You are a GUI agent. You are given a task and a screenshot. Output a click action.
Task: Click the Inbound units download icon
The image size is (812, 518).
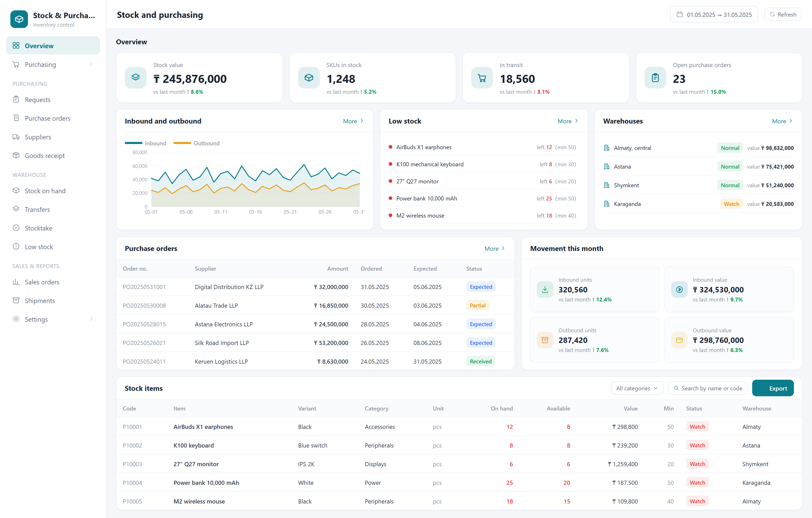pyautogui.click(x=545, y=289)
